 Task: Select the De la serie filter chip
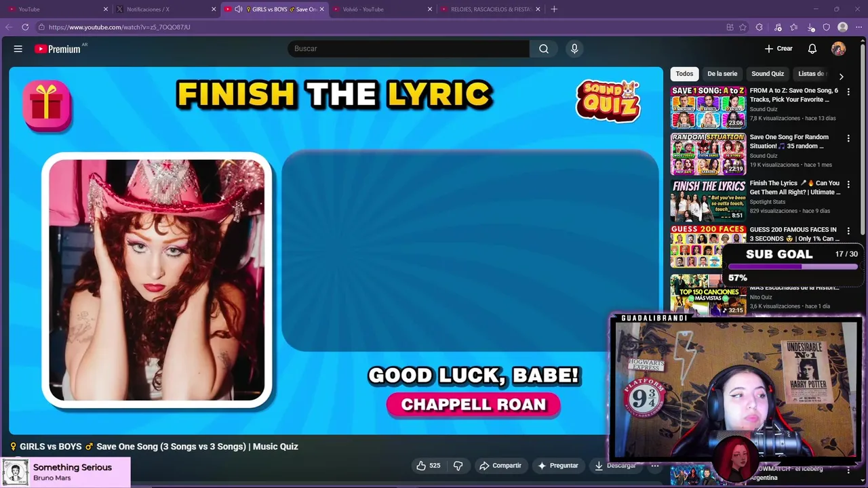pyautogui.click(x=722, y=74)
